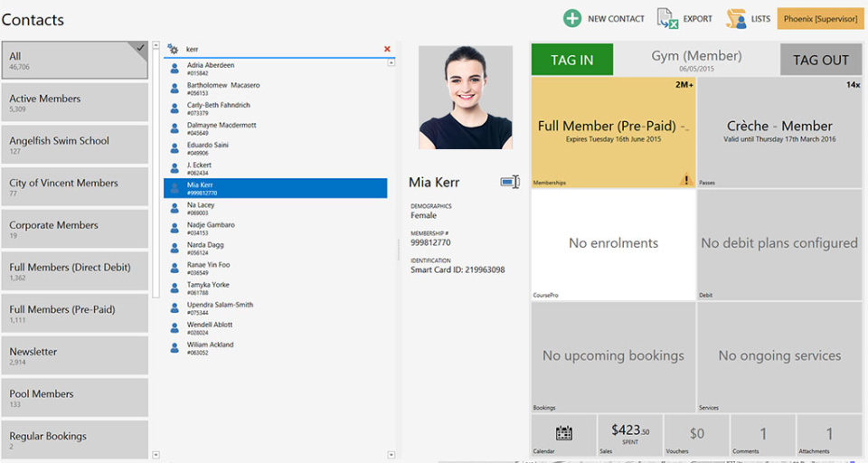Filter by Full Members (Pre-Paid)
This screenshot has width=868, height=463.
75,314
